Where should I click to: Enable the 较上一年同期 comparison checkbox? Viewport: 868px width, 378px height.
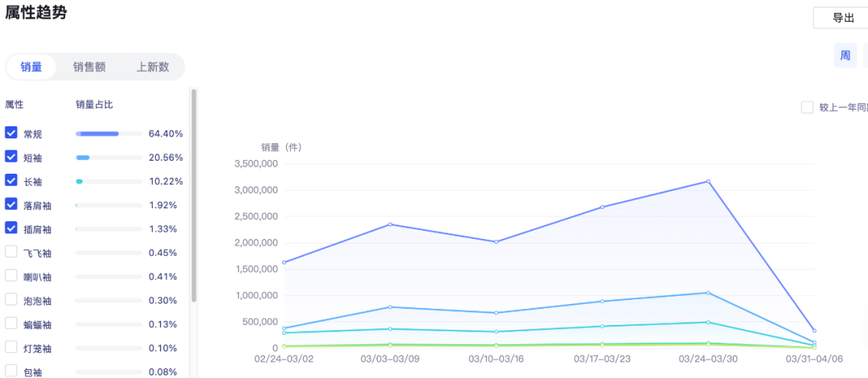(x=807, y=108)
